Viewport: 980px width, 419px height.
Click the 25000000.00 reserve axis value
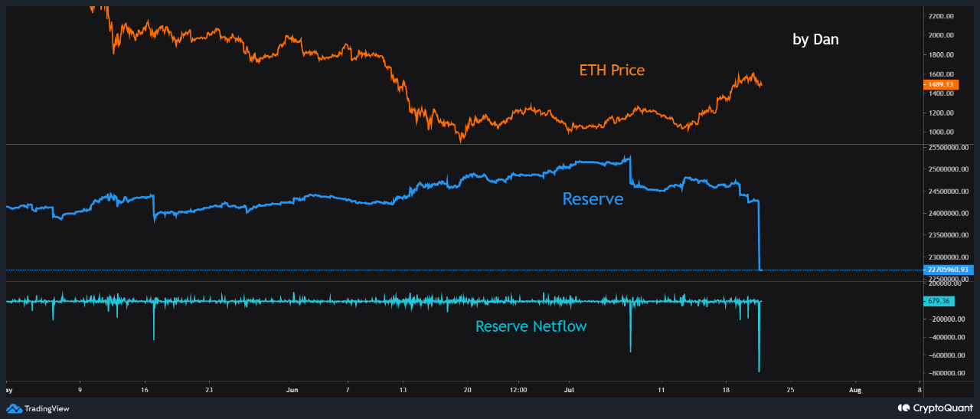tap(949, 169)
